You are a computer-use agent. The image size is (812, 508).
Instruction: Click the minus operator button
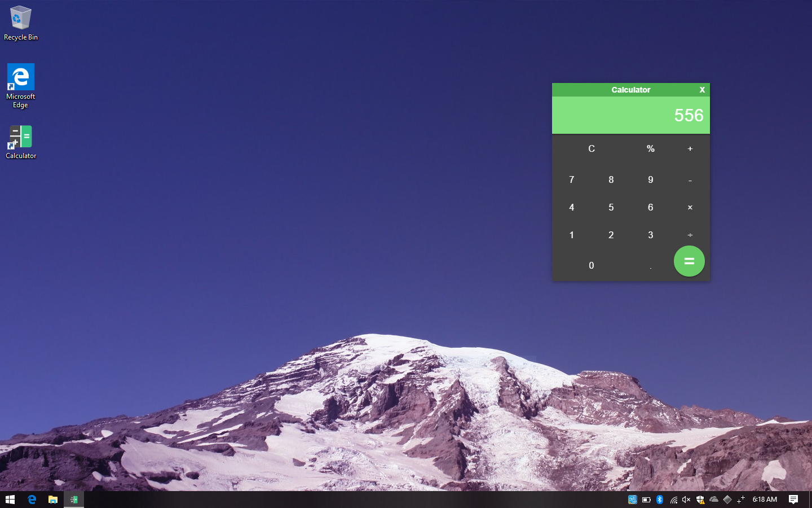(x=690, y=180)
